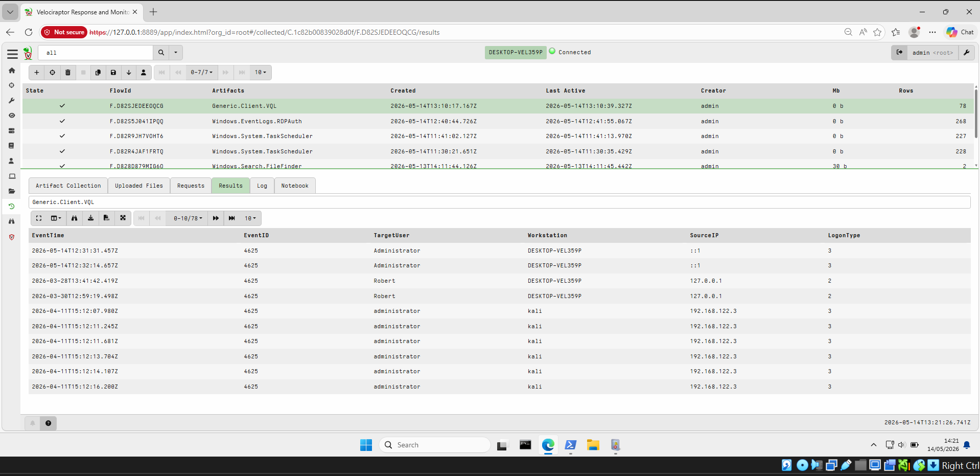Click the help question mark button
Viewport: 980px width, 476px height.
[x=48, y=423]
